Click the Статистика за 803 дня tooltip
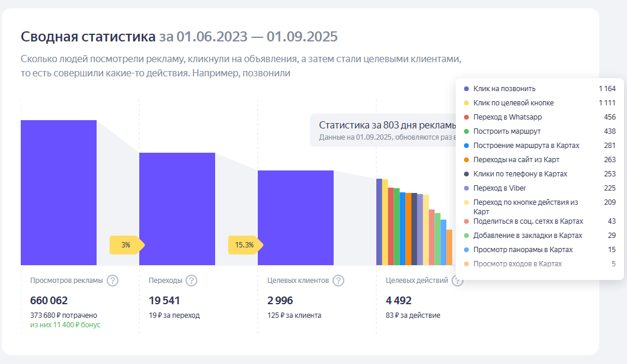The image size is (627, 364). [x=383, y=130]
